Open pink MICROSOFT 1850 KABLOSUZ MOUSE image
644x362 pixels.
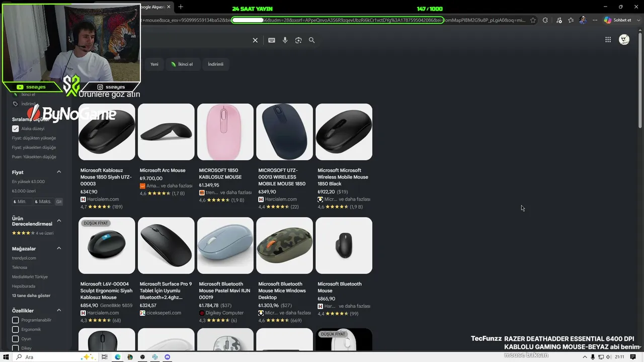tap(225, 132)
